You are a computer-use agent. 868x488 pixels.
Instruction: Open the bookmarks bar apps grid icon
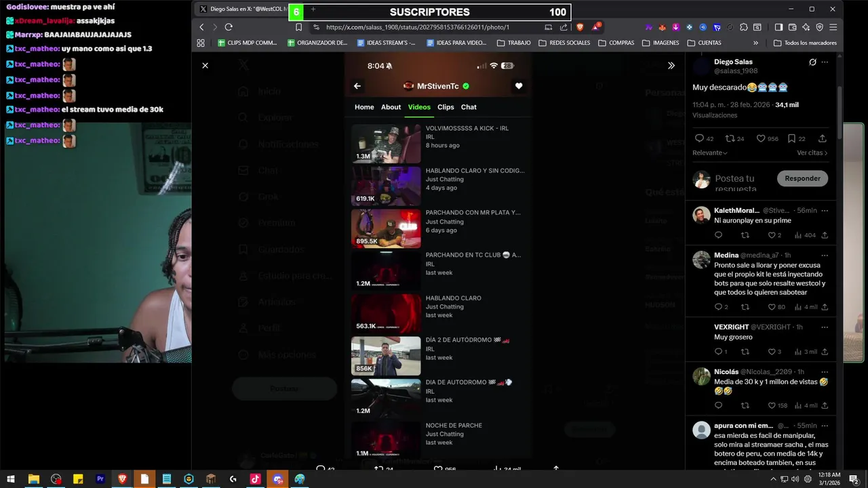pos(201,43)
